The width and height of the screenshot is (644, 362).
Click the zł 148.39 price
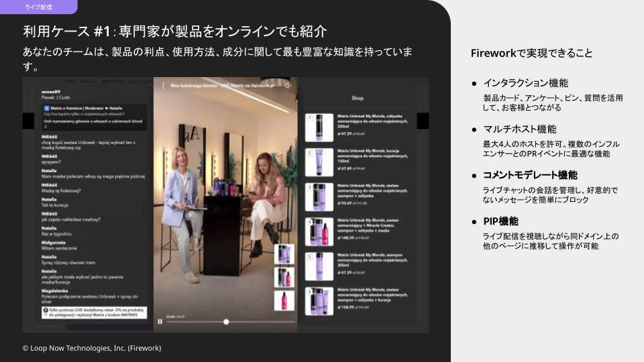pyautogui.click(x=345, y=237)
